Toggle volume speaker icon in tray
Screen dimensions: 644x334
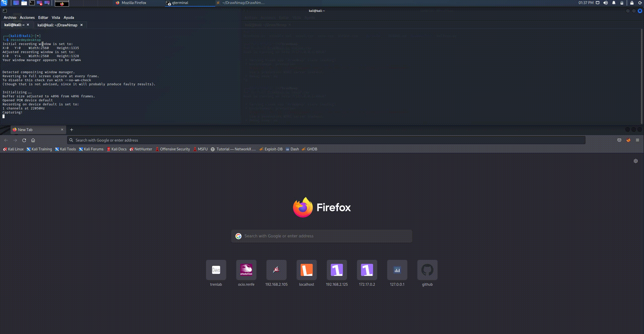pos(606,3)
